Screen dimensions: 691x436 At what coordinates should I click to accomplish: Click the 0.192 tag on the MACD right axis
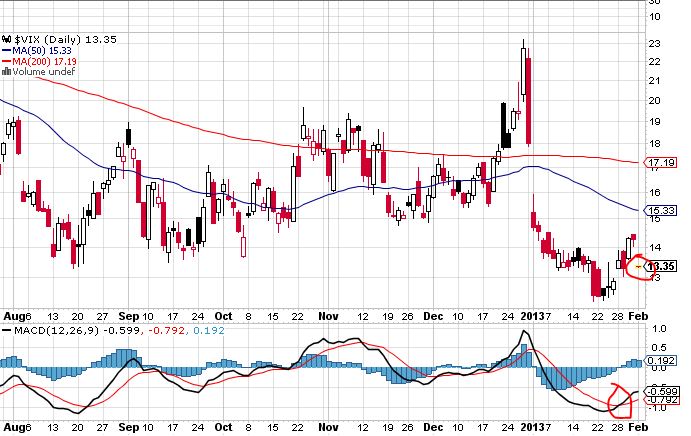(x=661, y=360)
